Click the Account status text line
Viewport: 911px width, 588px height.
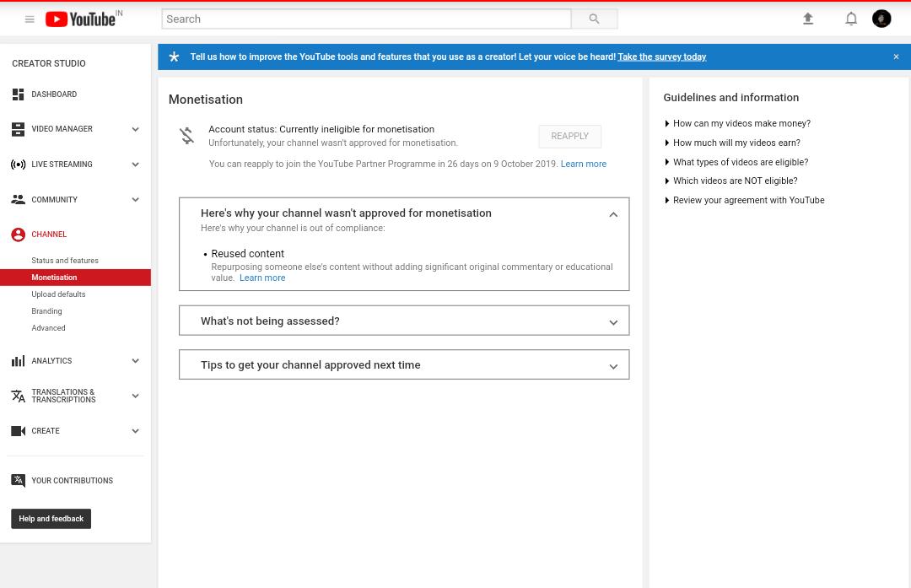coord(321,129)
